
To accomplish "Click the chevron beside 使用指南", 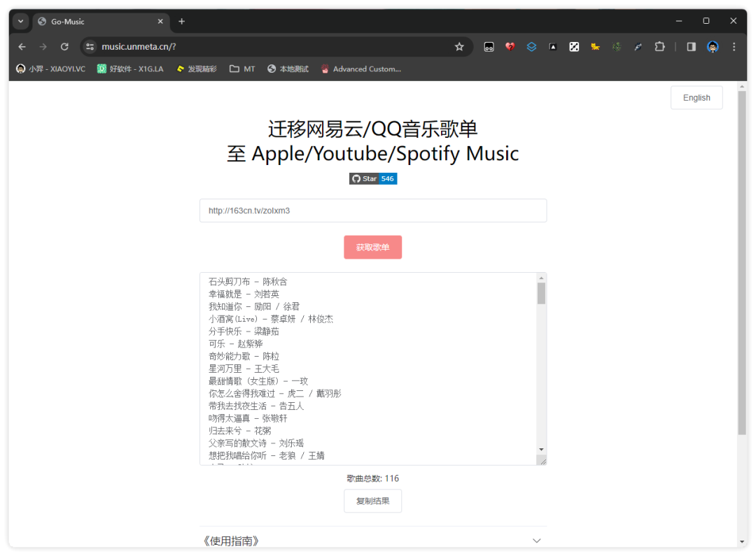I will pos(537,541).
